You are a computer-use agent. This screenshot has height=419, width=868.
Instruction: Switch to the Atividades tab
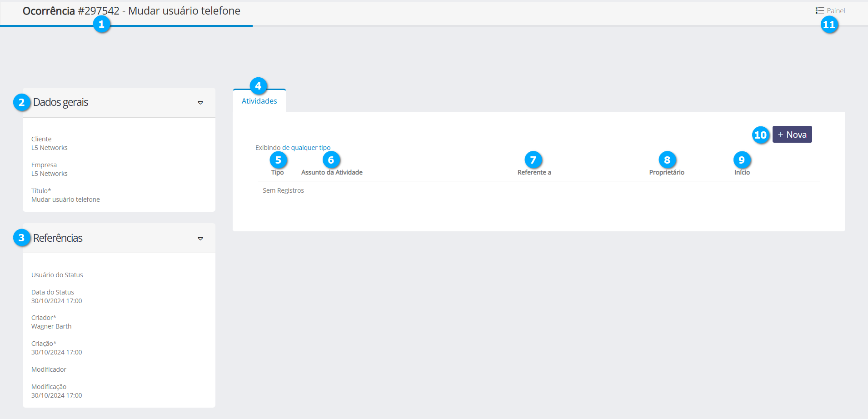(259, 101)
